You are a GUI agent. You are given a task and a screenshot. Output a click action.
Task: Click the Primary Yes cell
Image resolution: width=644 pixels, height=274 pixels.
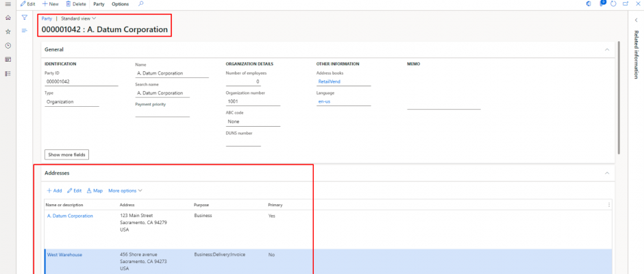click(x=271, y=216)
